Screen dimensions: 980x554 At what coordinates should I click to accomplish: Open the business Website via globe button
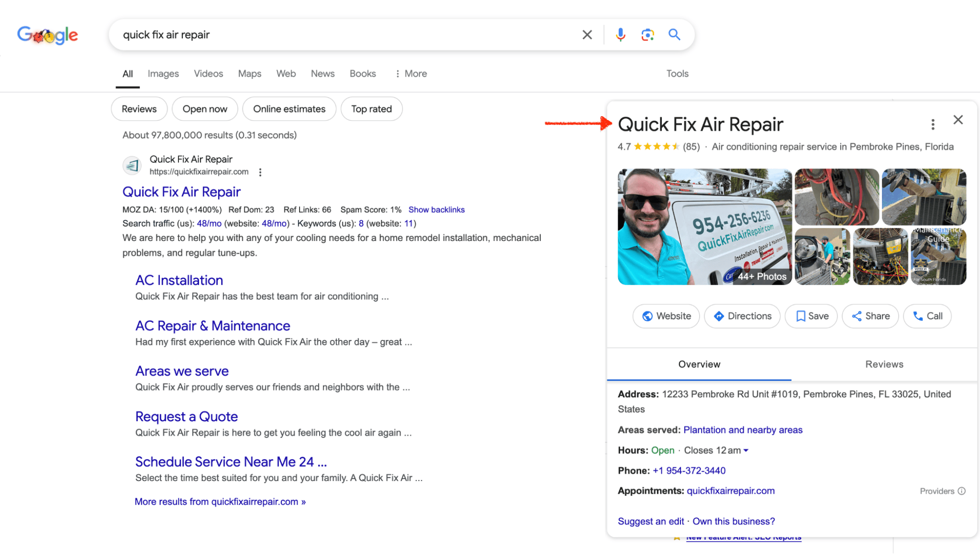point(665,316)
